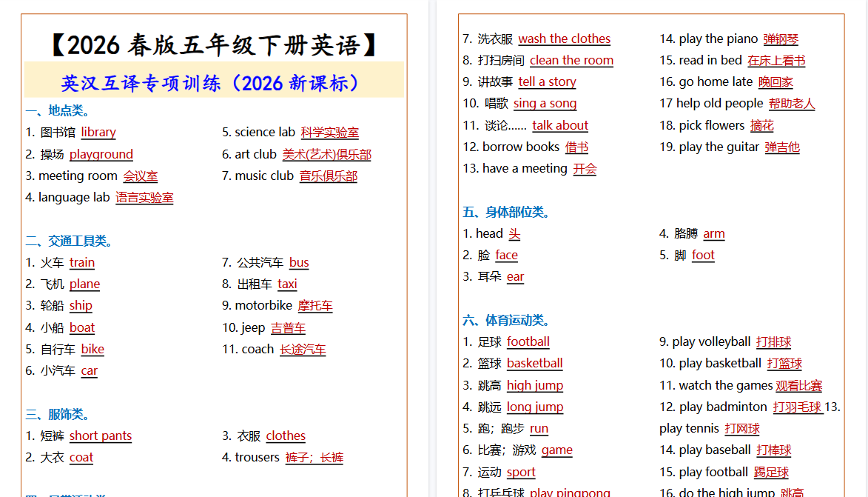Select the "talk about" underlined text
This screenshot has width=868, height=497.
(560, 125)
